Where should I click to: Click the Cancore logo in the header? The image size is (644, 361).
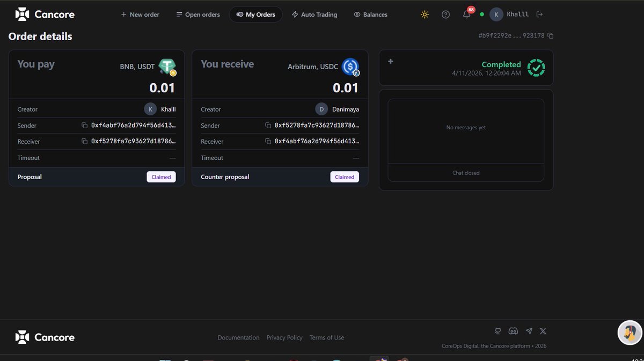tap(45, 14)
